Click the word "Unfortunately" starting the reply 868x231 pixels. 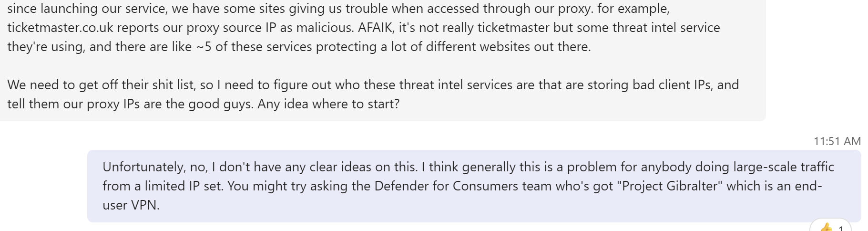coord(143,167)
